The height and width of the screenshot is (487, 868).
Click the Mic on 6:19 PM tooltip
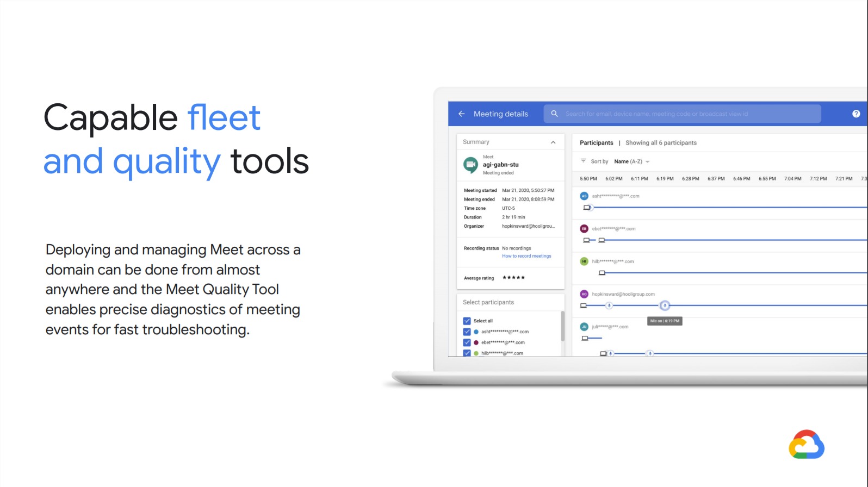pos(665,321)
